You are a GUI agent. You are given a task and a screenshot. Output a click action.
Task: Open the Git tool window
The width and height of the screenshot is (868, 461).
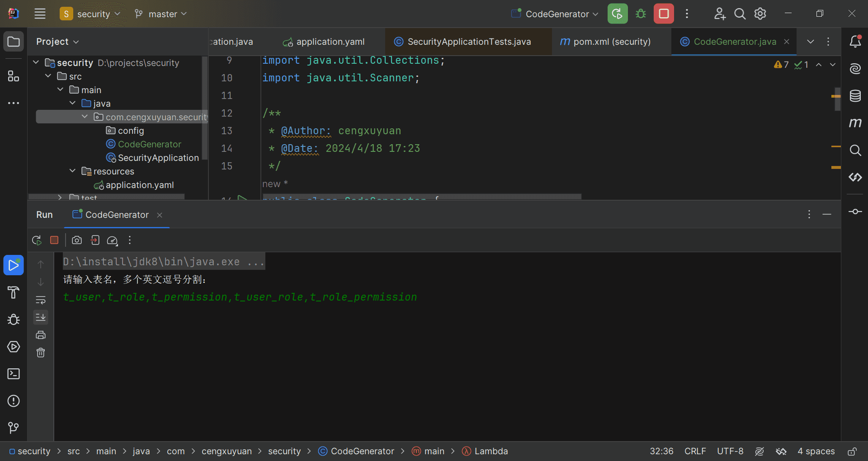[x=14, y=428]
